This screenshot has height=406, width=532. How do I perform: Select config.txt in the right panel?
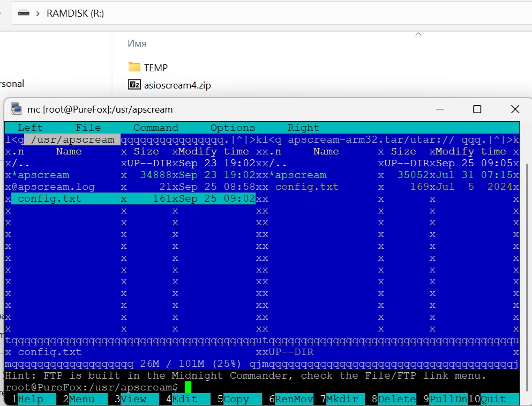[306, 187]
